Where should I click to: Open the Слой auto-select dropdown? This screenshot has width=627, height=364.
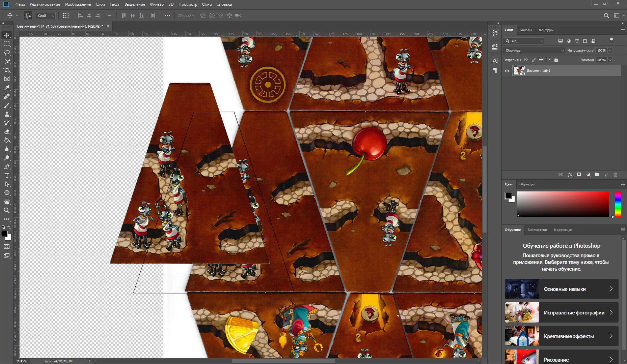46,16
